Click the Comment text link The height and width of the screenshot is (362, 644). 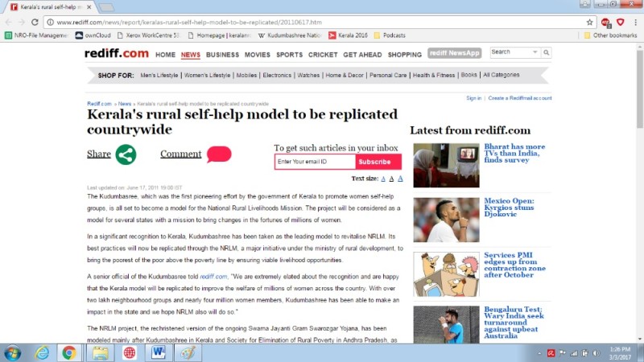pos(180,154)
